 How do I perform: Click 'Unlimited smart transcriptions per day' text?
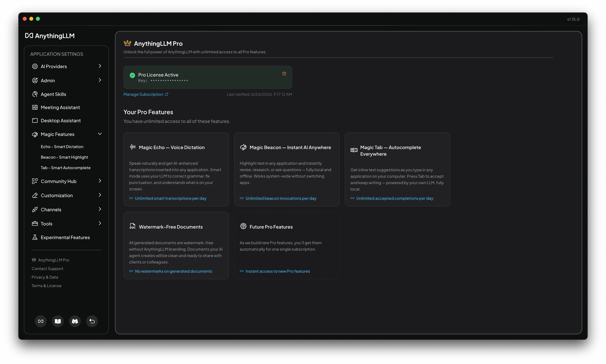(x=171, y=198)
